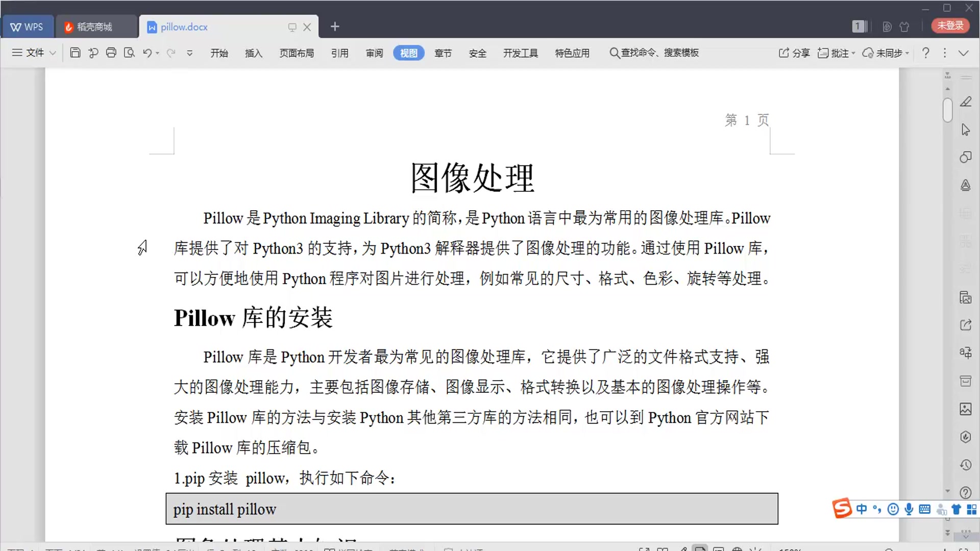Click the 未登录 login button
Image resolution: width=980 pixels, height=551 pixels.
(x=950, y=26)
